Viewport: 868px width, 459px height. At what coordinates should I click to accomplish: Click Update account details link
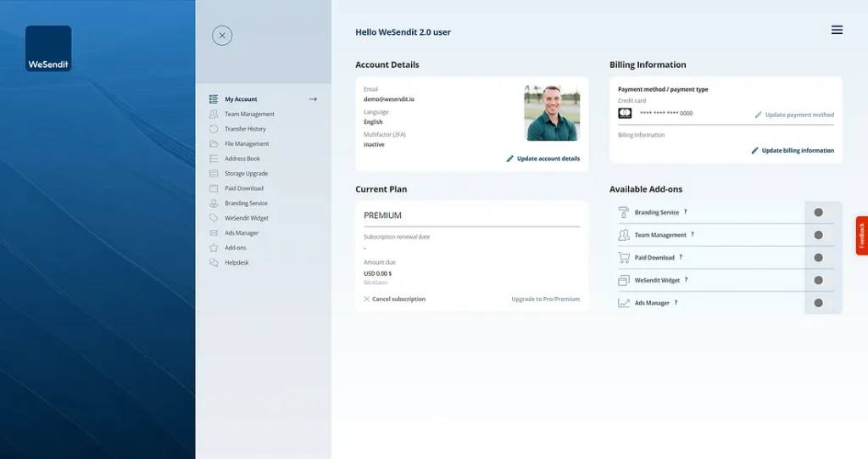[543, 159]
